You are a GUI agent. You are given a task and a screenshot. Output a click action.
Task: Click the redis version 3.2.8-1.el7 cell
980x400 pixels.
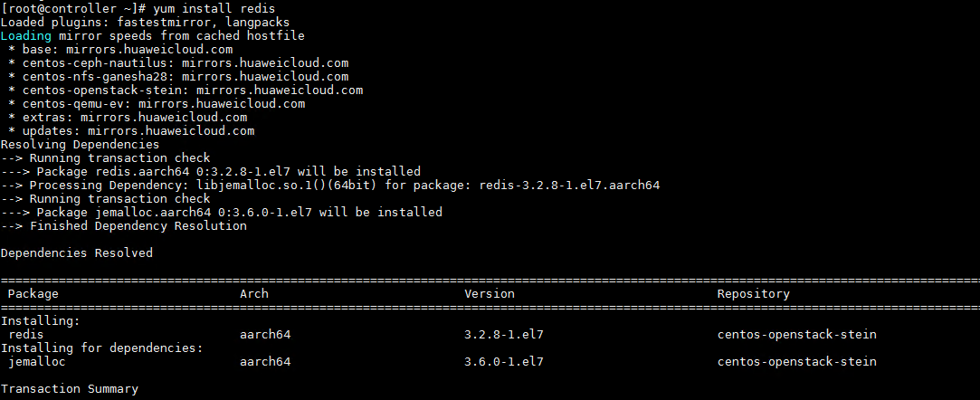pyautogui.click(x=504, y=334)
